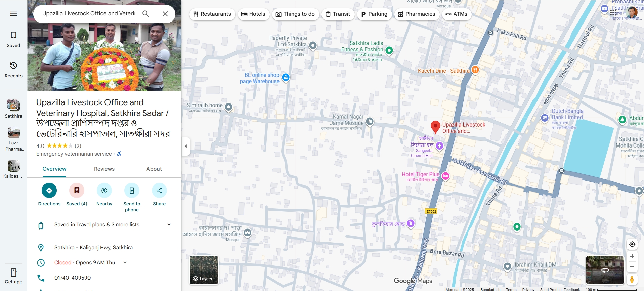
Task: Collapse the side panel arrow
Action: (x=186, y=146)
